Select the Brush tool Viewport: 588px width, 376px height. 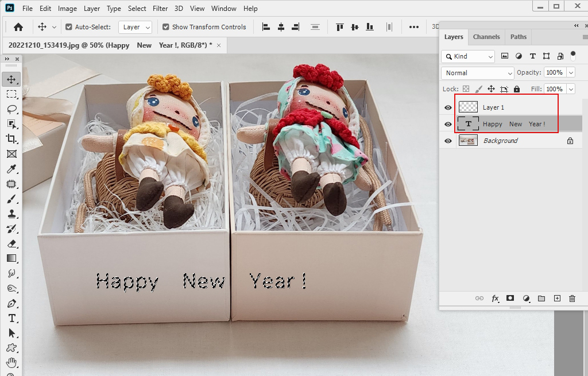[11, 199]
